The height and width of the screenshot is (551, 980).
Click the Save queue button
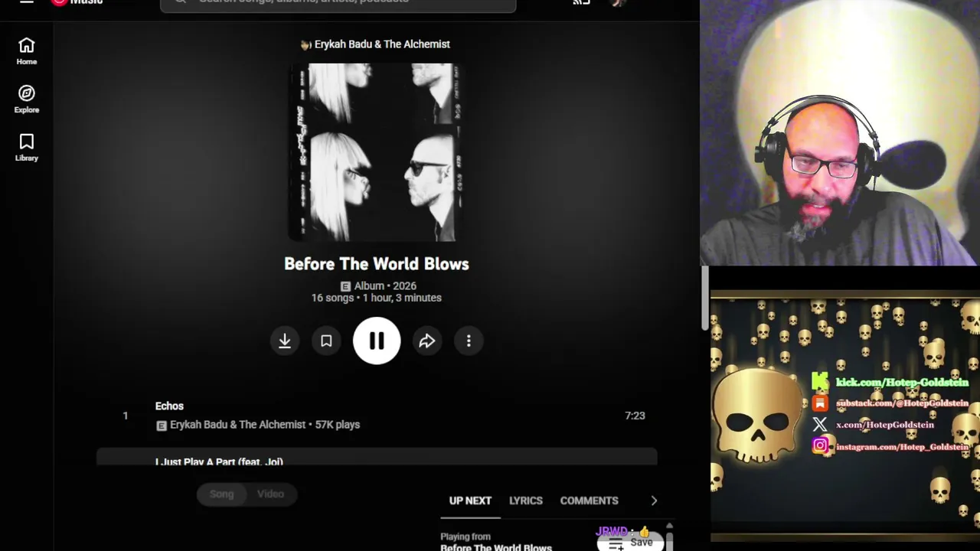point(631,543)
